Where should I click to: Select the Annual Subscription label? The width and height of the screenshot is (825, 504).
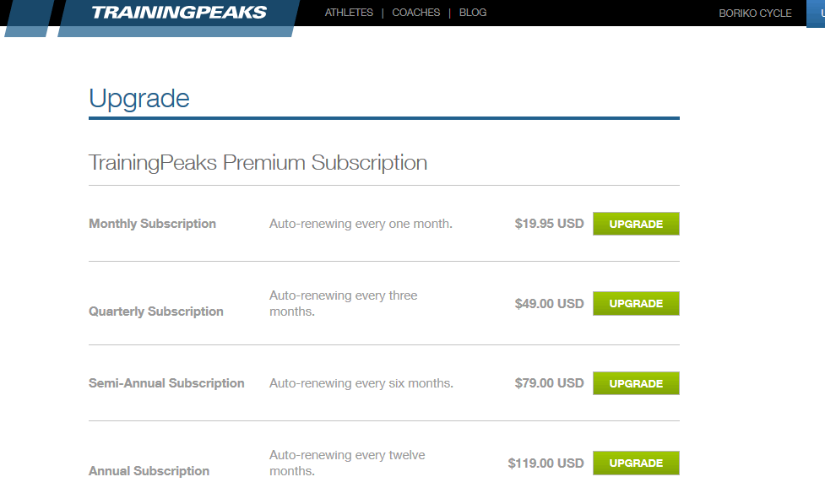[149, 471]
